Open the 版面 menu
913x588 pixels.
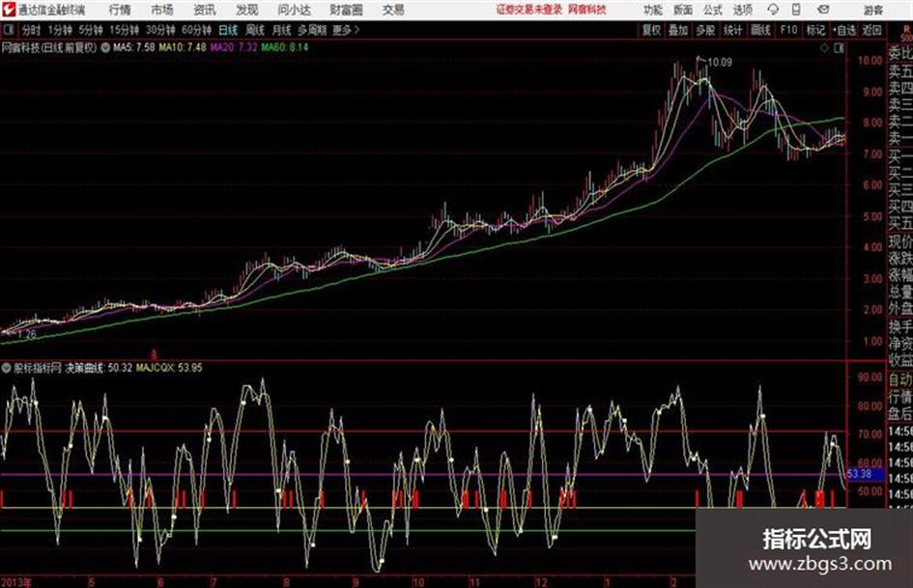pos(683,10)
